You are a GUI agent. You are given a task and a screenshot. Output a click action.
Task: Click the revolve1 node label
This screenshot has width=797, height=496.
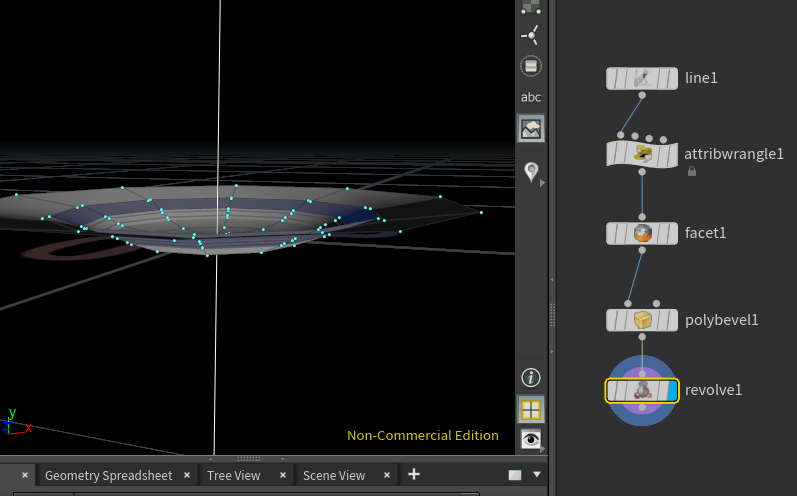pyautogui.click(x=714, y=390)
